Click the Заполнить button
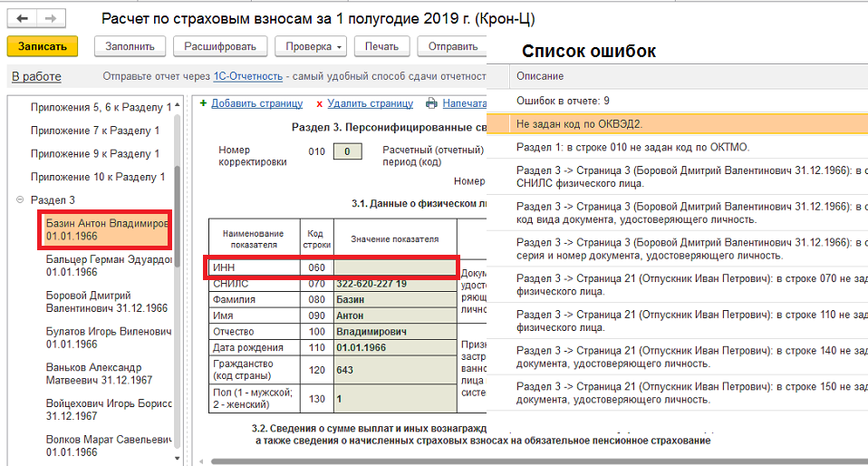Viewport: 868px width, 466px height. pos(130,46)
